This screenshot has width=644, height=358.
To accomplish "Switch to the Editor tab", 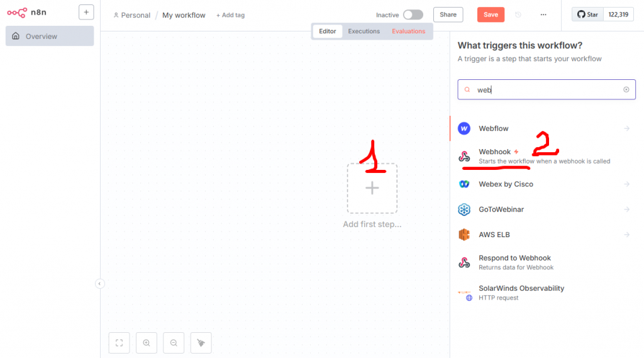I will 327,31.
